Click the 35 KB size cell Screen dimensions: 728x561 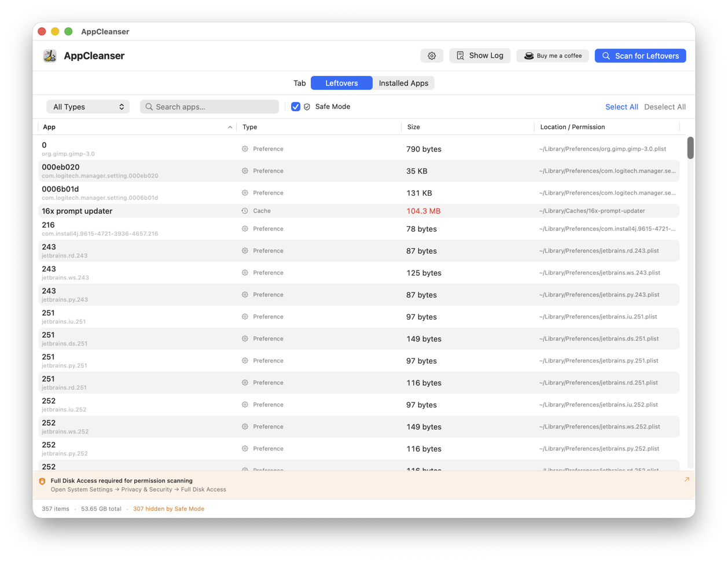tap(417, 171)
